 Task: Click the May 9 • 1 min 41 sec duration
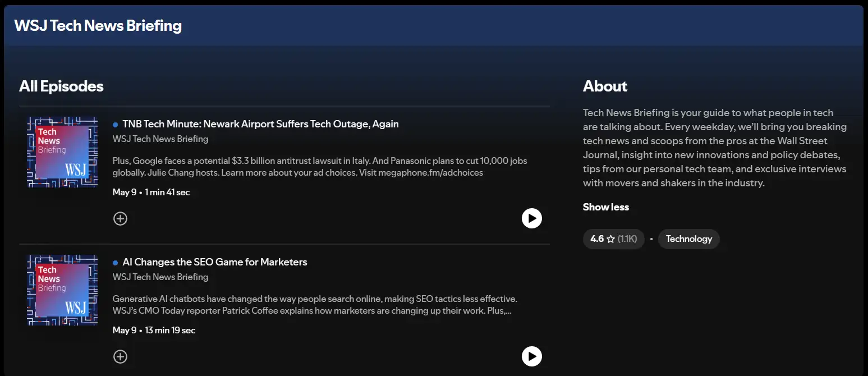coord(151,192)
